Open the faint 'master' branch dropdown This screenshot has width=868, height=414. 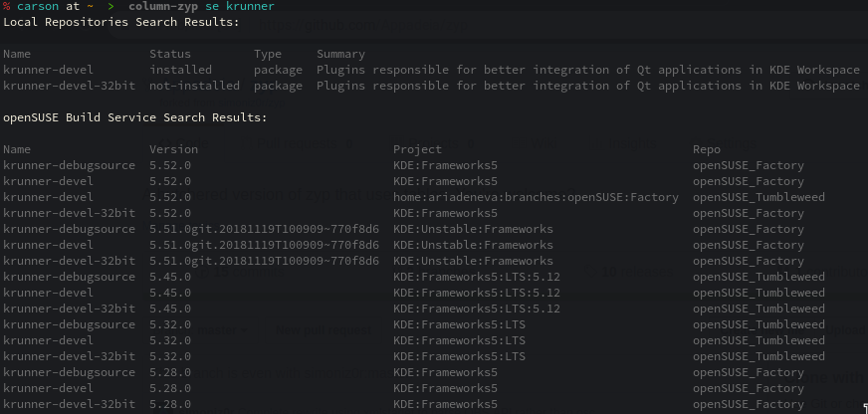(222, 330)
